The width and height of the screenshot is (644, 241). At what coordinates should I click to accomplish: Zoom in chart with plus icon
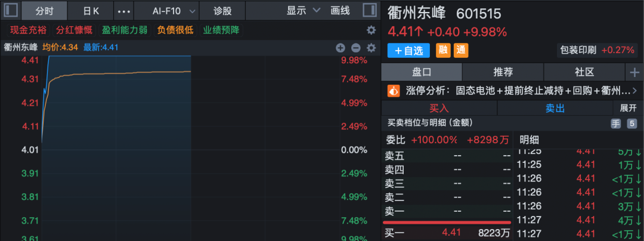pos(340,48)
